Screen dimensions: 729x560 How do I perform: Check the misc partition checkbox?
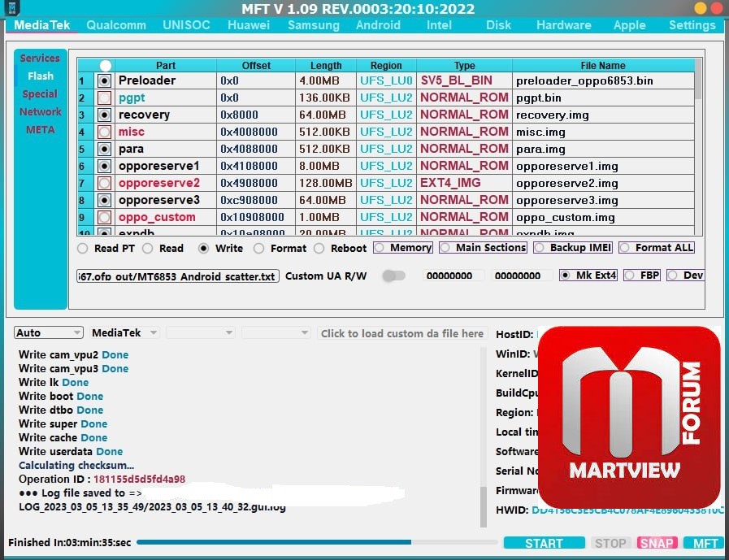[104, 132]
